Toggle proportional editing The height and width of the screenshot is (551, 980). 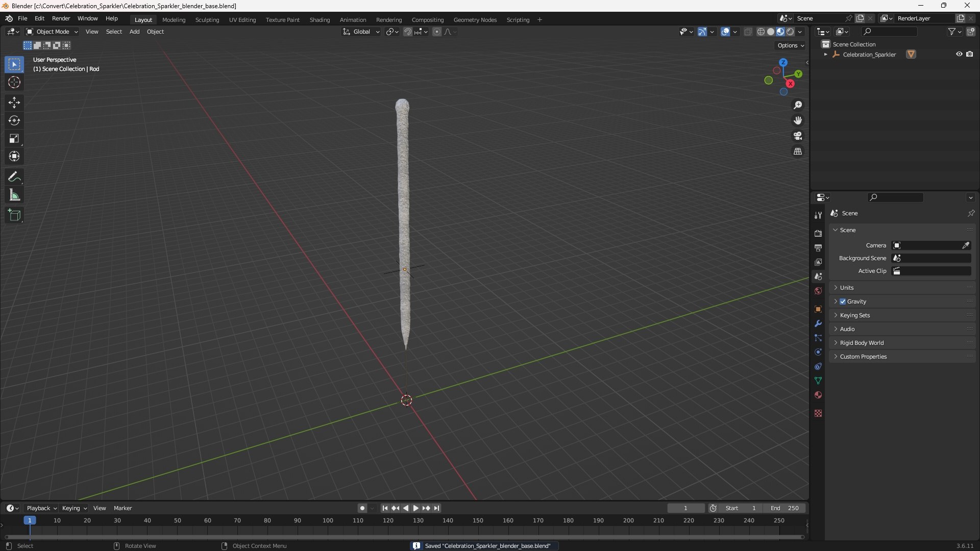point(437,32)
